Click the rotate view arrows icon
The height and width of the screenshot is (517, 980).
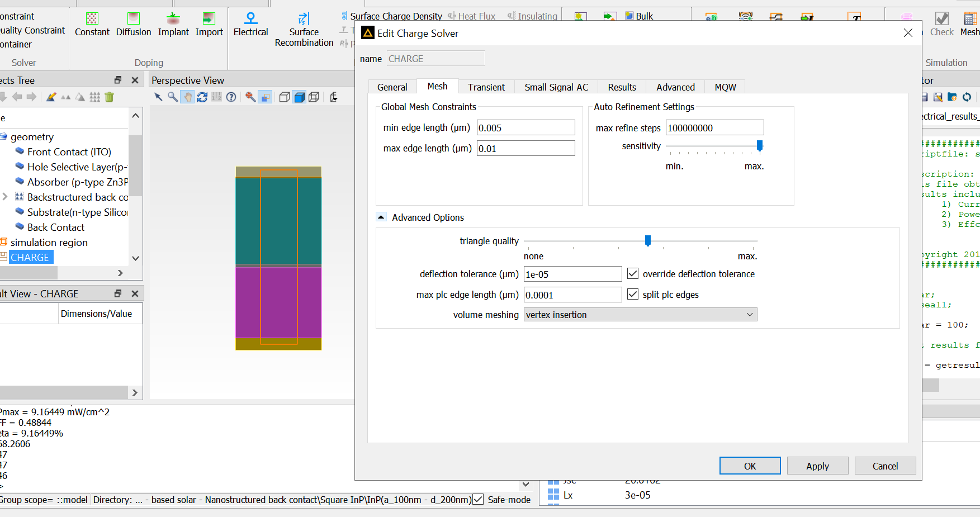202,97
